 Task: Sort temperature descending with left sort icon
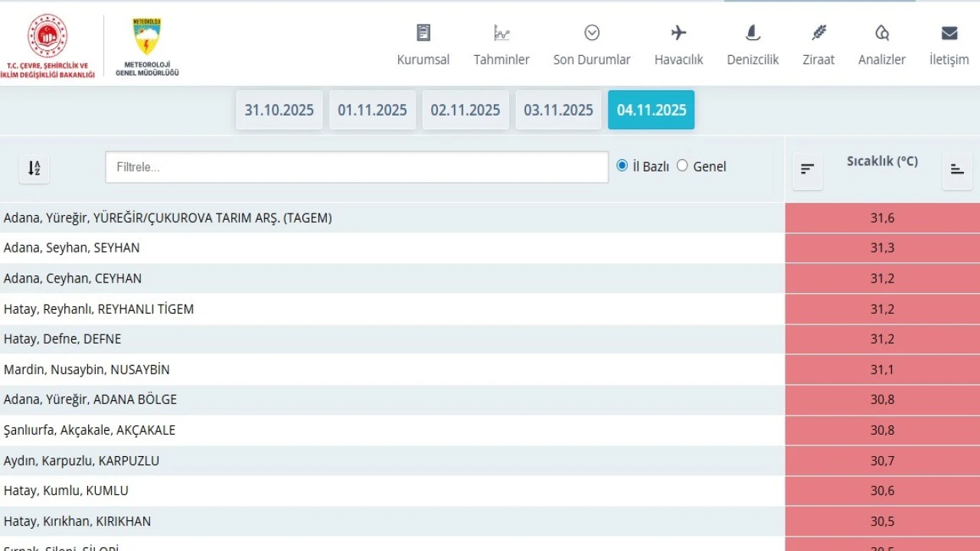pyautogui.click(x=808, y=169)
